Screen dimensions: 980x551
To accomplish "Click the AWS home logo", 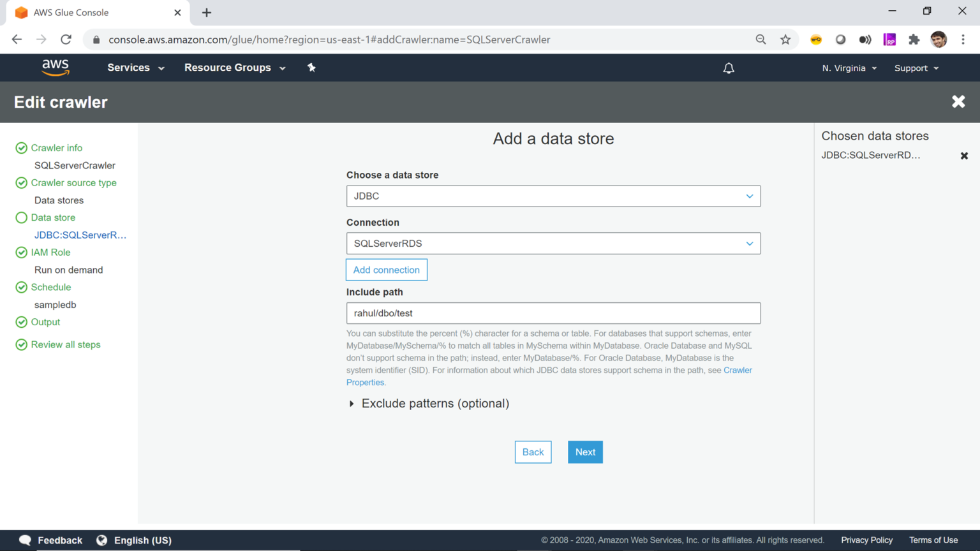I will [x=55, y=68].
